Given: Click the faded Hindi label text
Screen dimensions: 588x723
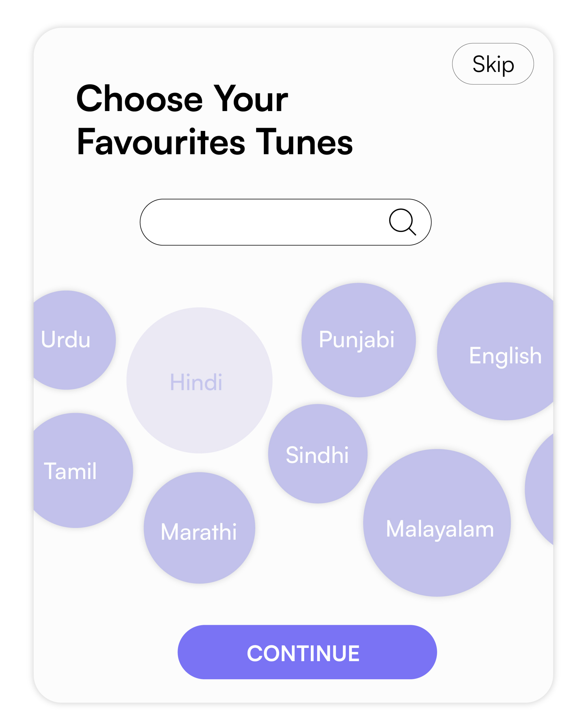Looking at the screenshot, I should pos(196,382).
